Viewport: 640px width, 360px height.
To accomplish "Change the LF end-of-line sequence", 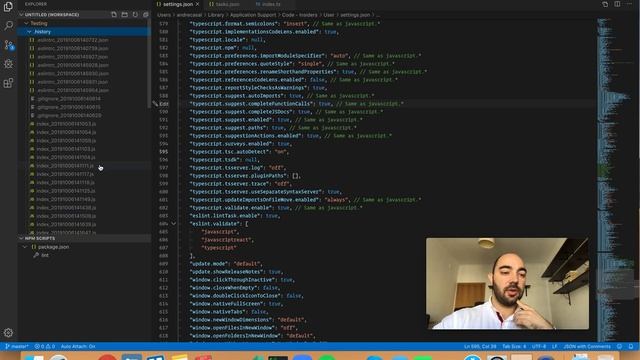I will 555,346.
